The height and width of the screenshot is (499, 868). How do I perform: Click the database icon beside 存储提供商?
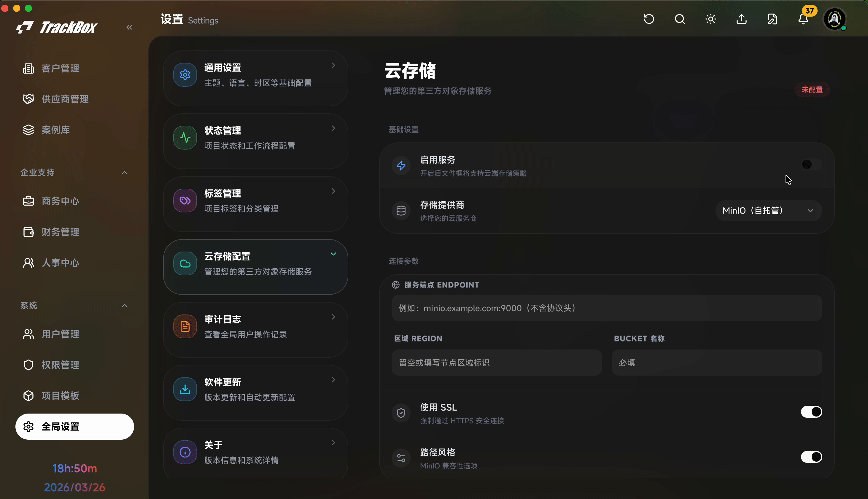(401, 210)
